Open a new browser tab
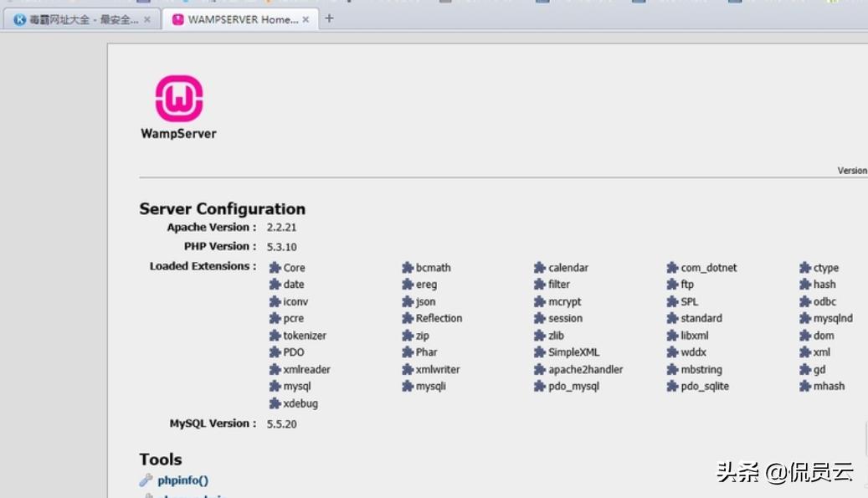The height and width of the screenshot is (498, 868). (329, 18)
